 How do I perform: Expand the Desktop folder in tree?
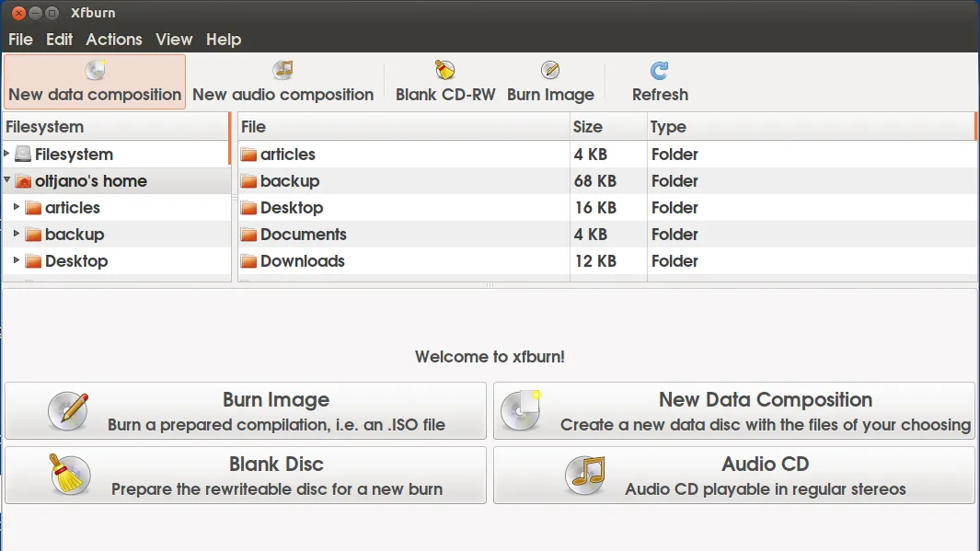tap(17, 260)
